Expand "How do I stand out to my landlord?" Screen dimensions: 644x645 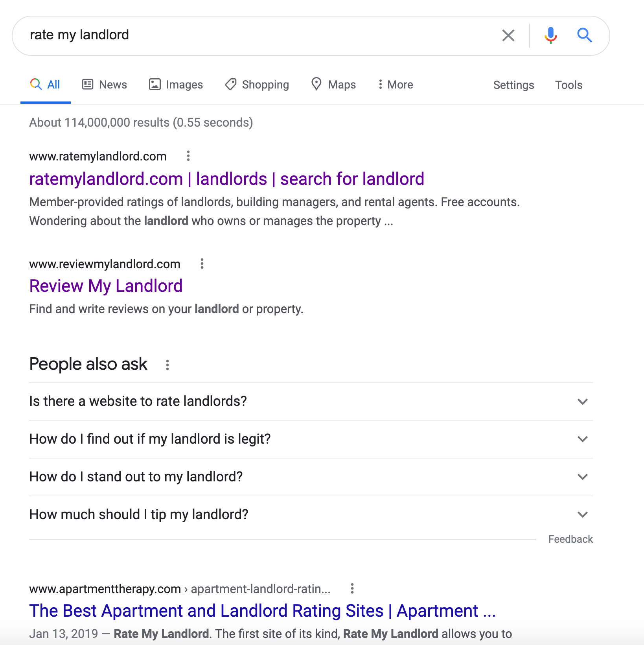(x=311, y=477)
